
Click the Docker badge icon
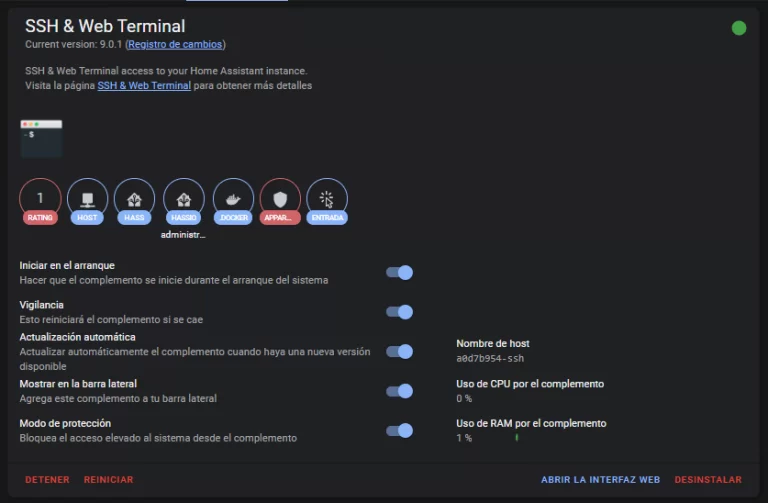[x=233, y=199]
